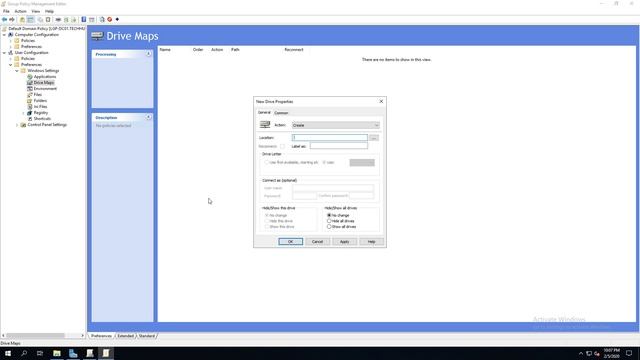The image size is (640, 360).
Task: Select the 'Hide all drives' radio button
Action: (x=329, y=221)
